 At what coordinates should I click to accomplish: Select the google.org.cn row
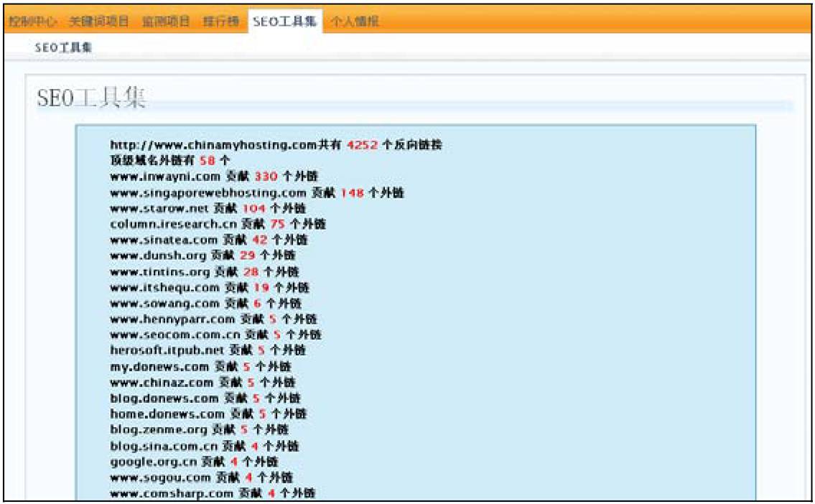pos(194,462)
